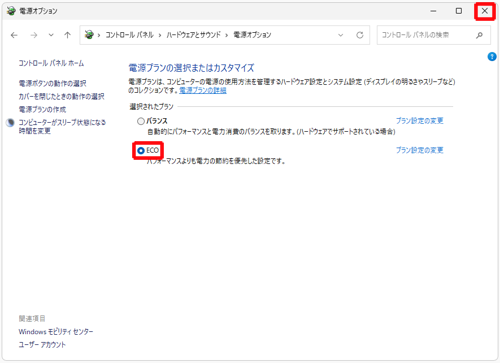Image resolution: width=500 pixels, height=363 pixels.
Task: Click the search magnifier icon
Action: [x=479, y=35]
